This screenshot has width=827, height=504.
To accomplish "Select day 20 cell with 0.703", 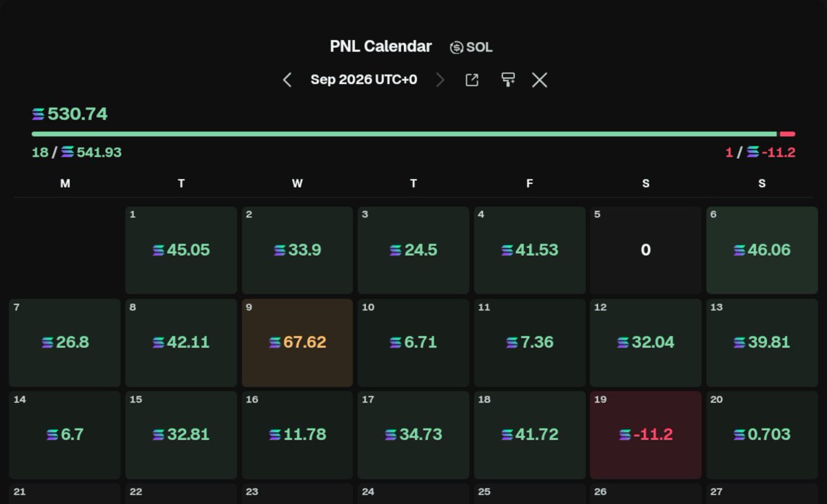I will [762, 435].
